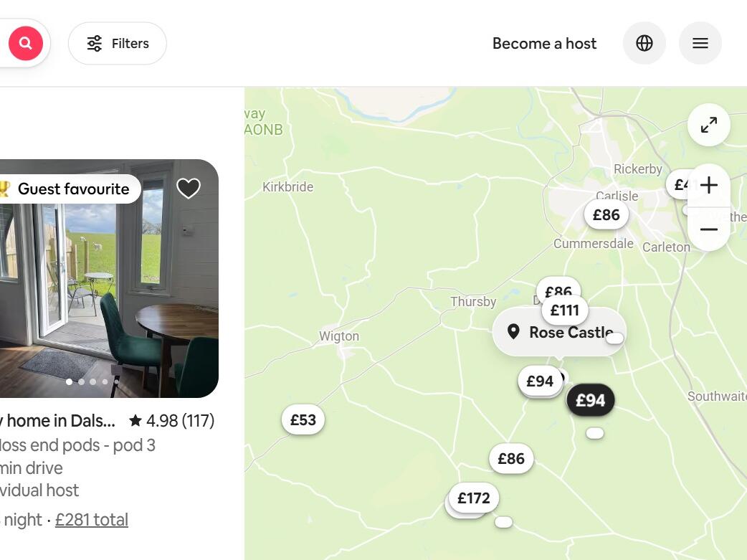The width and height of the screenshot is (747, 560).
Task: Select the second photo carousel dot
Action: tap(82, 381)
